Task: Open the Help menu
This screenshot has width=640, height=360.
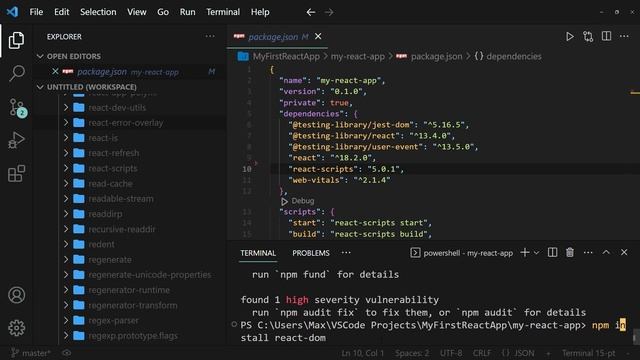Action: tap(260, 12)
